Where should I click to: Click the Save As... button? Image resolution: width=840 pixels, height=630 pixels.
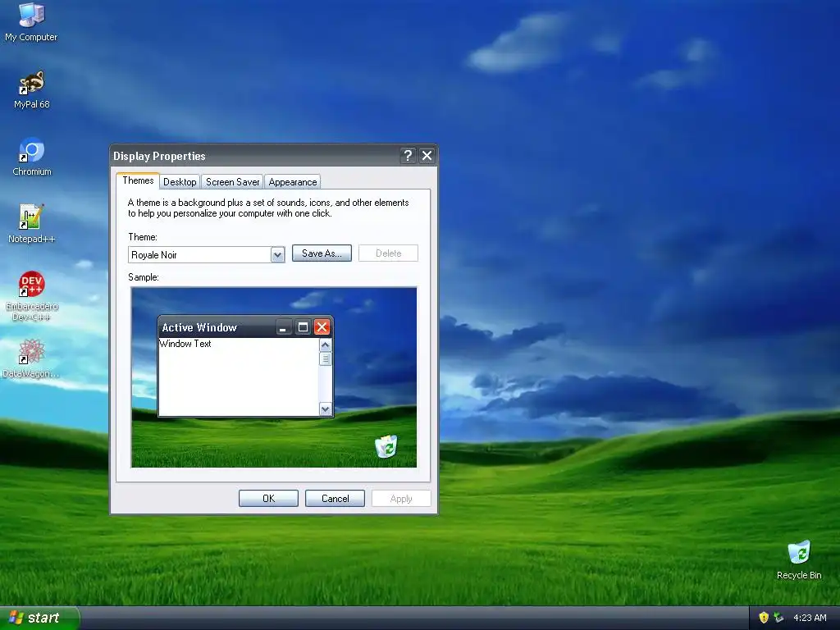(322, 253)
